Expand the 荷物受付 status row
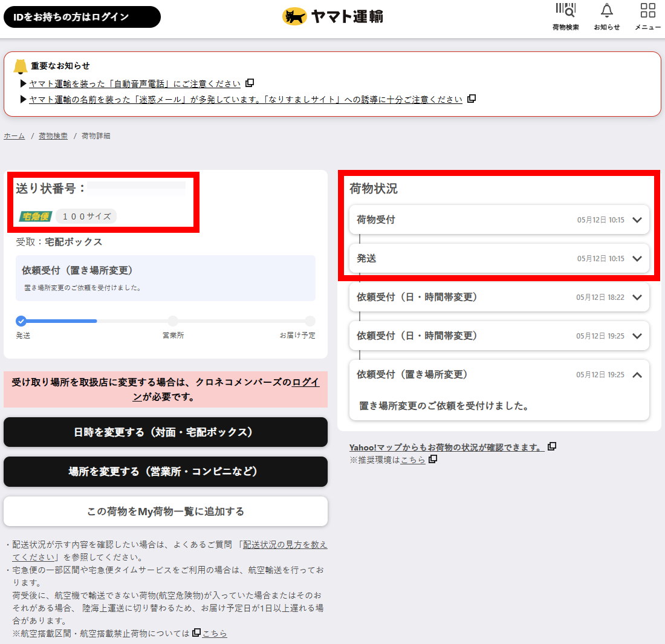 coord(499,220)
